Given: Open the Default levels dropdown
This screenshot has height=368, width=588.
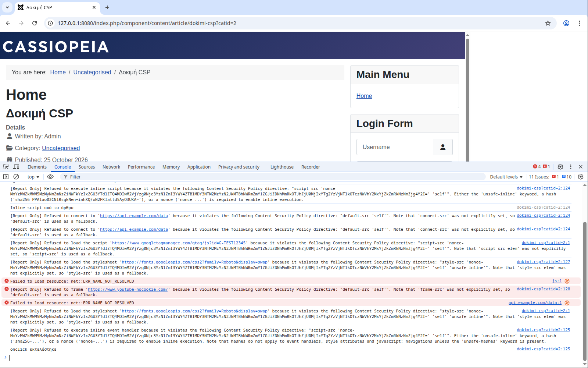Looking at the screenshot, I should click(506, 177).
